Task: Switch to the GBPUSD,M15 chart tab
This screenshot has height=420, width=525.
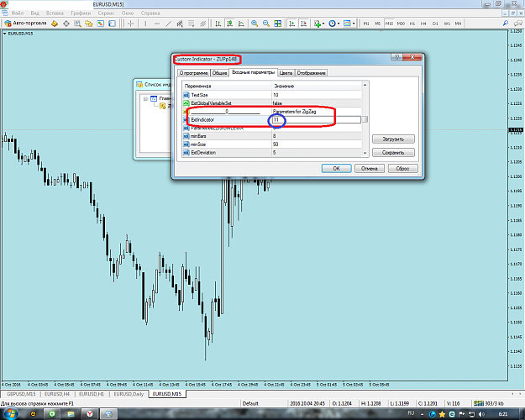Action: coord(21,394)
